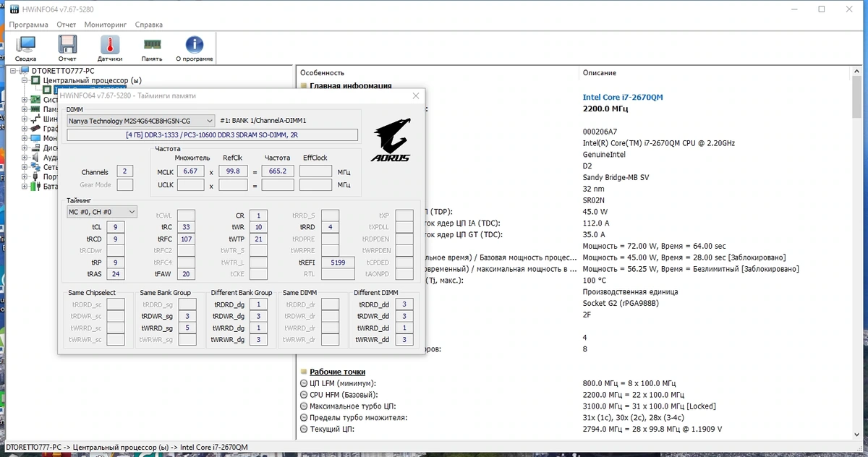
Task: Collapse the Центральный процессор (ы) tree node
Action: (25, 80)
